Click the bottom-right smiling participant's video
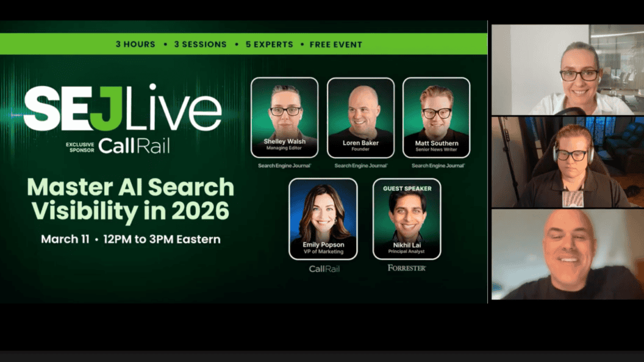The width and height of the screenshot is (644, 362). coord(567,256)
